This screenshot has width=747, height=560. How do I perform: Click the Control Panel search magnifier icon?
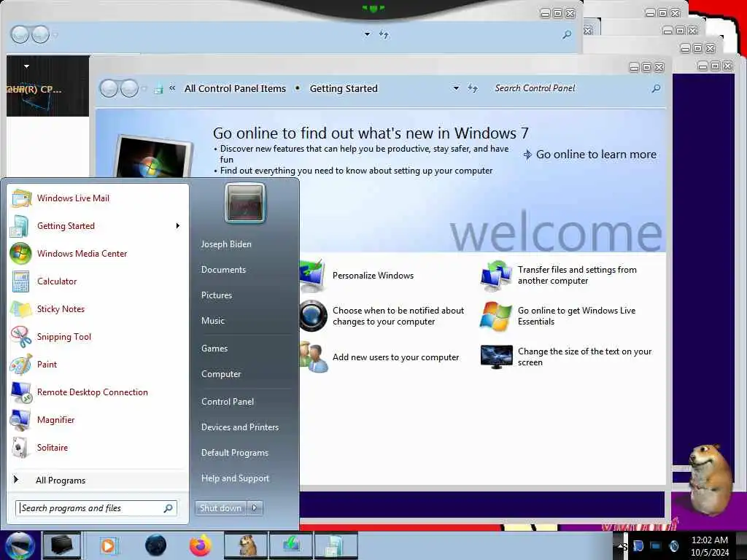(656, 88)
